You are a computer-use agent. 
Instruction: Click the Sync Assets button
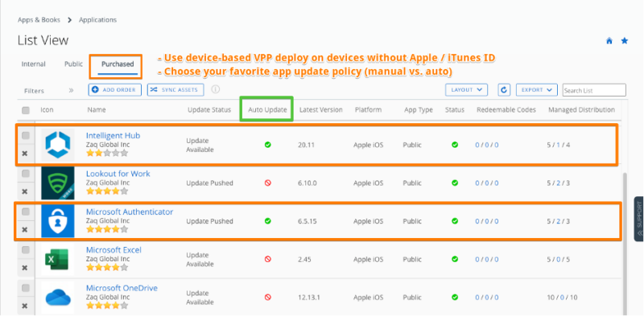[175, 90]
